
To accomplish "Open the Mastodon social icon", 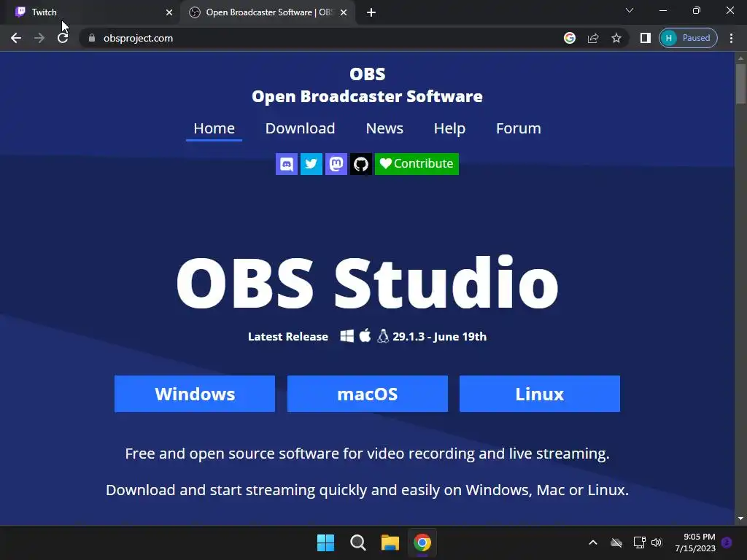I will [x=336, y=164].
